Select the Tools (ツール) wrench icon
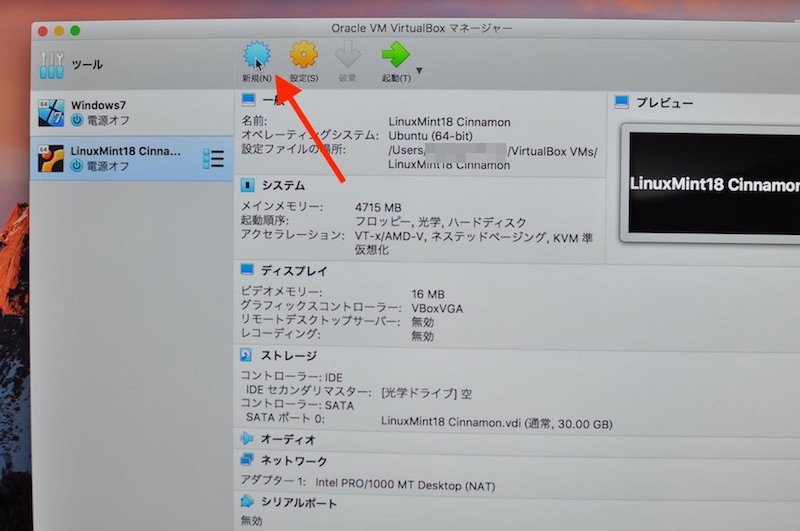Screen dimensions: 800x531 point(52,65)
